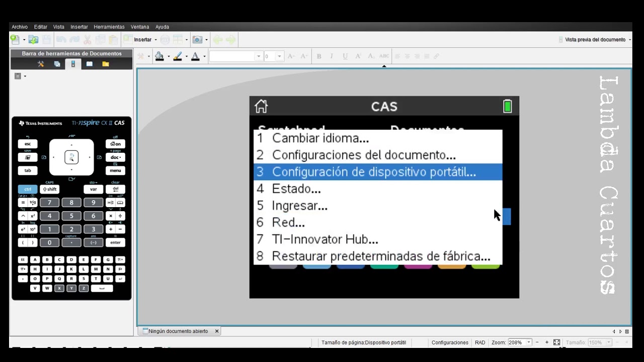Image resolution: width=644 pixels, height=362 pixels.
Task: Open the Content Explorer folder icon
Action: (105, 64)
